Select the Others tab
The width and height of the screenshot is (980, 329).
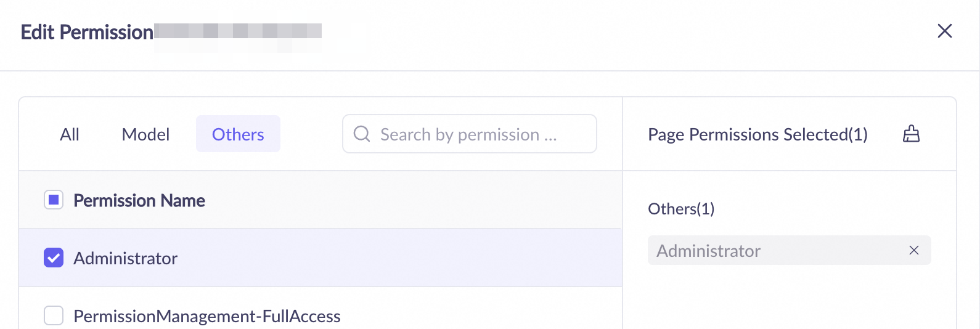[x=238, y=134]
